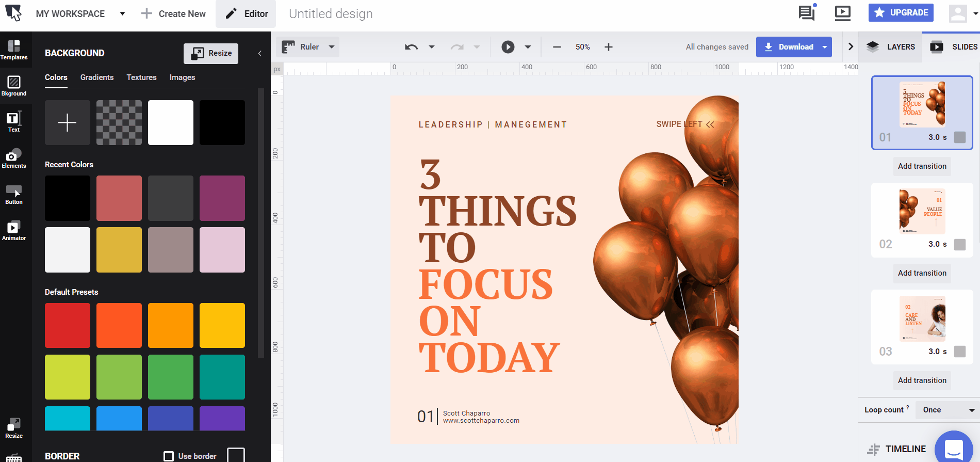
Task: Open the Templates panel in sidebar
Action: pyautogui.click(x=14, y=50)
